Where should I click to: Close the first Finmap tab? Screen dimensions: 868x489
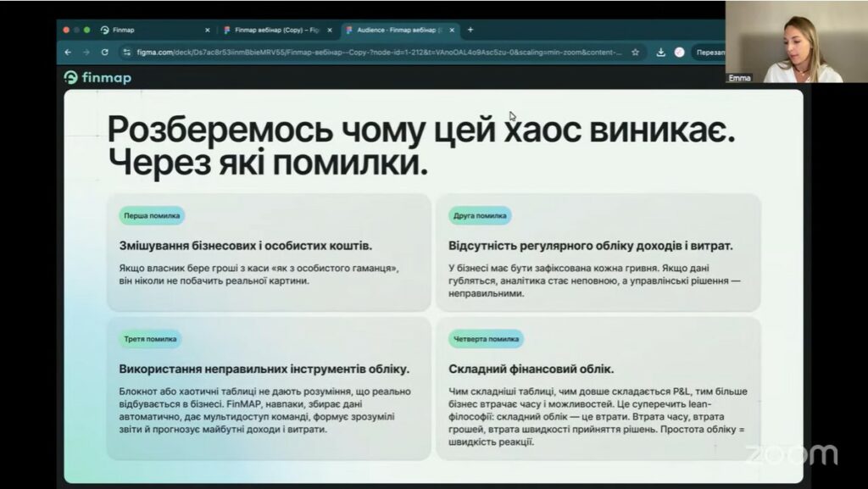[x=207, y=30]
